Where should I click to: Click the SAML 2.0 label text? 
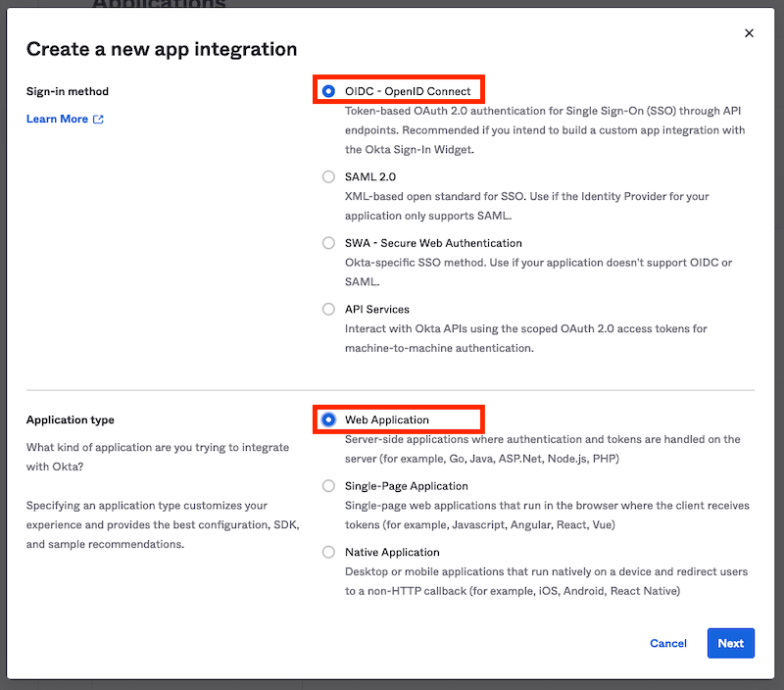[369, 176]
